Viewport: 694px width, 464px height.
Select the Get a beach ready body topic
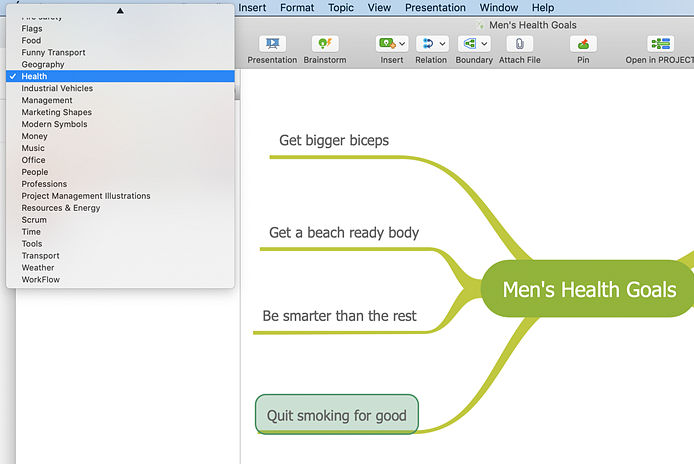344,232
